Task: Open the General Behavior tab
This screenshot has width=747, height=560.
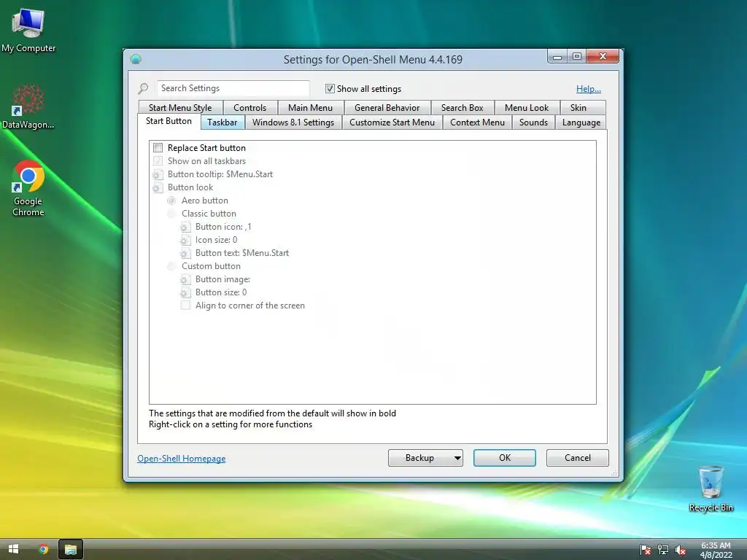Action: tap(387, 108)
